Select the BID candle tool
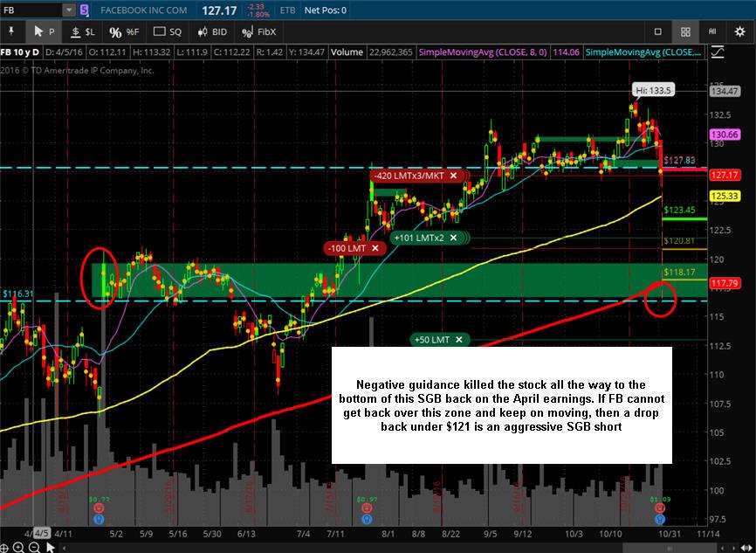756x553 pixels. (x=212, y=31)
